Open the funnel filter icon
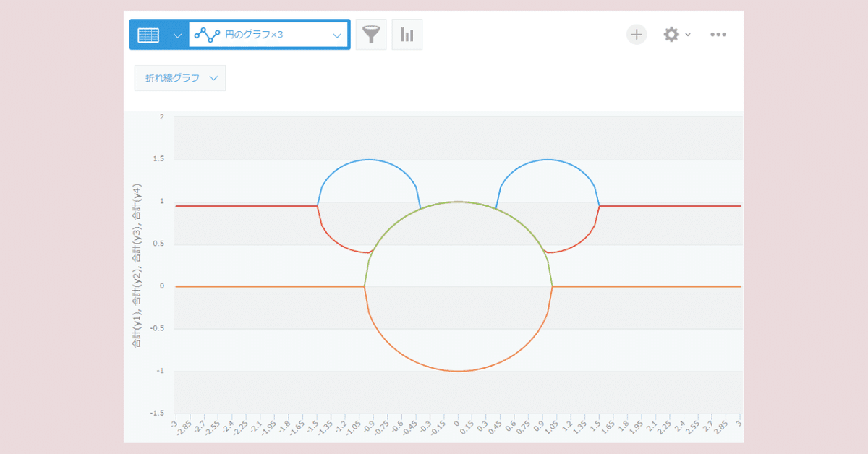Viewport: 868px width, 454px height. [371, 35]
